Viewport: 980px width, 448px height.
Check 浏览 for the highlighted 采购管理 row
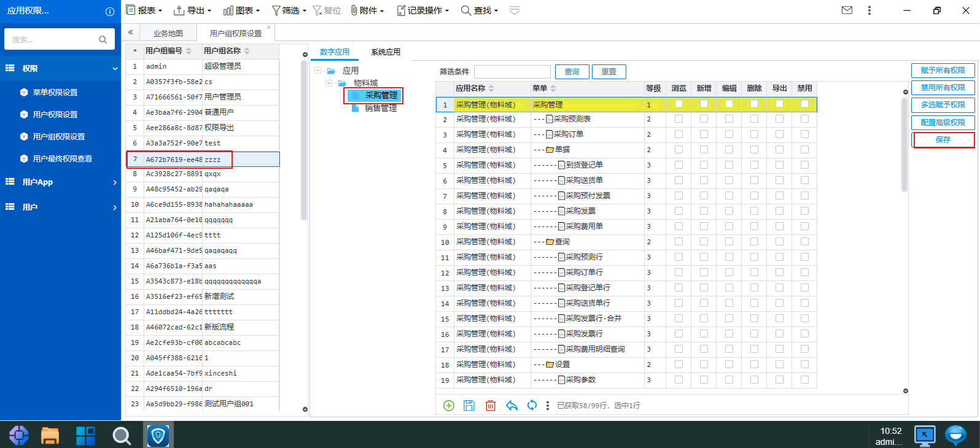[x=679, y=104]
